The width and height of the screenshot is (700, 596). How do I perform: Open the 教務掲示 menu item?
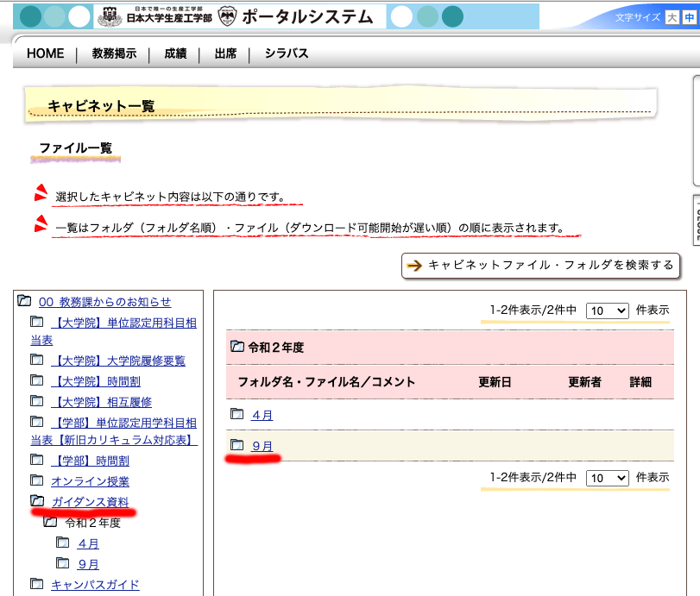click(114, 53)
